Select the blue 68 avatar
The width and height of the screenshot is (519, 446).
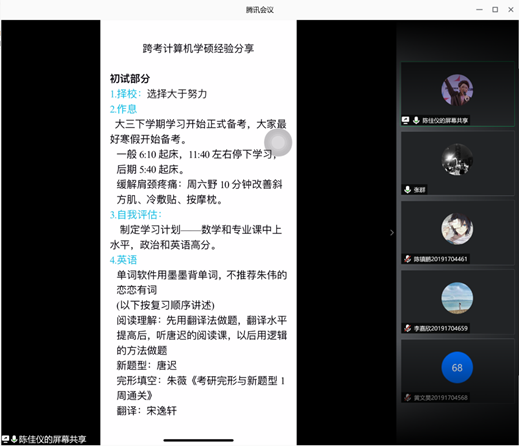pyautogui.click(x=457, y=367)
